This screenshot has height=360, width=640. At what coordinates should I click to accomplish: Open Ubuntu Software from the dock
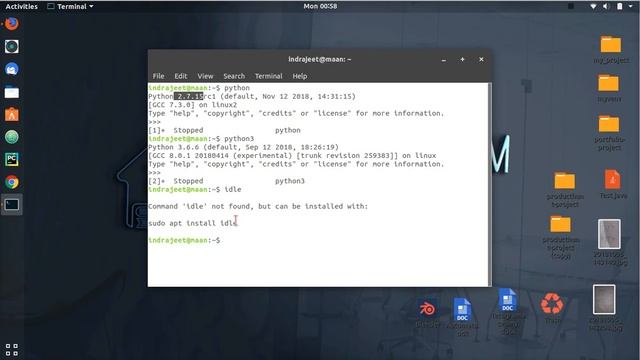tap(12, 115)
